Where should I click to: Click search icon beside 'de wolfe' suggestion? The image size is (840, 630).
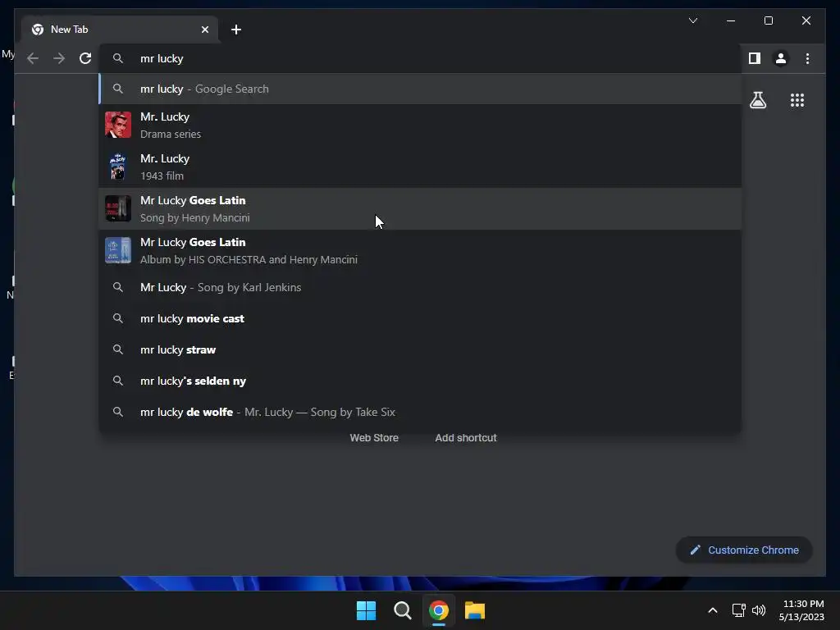pyautogui.click(x=118, y=412)
